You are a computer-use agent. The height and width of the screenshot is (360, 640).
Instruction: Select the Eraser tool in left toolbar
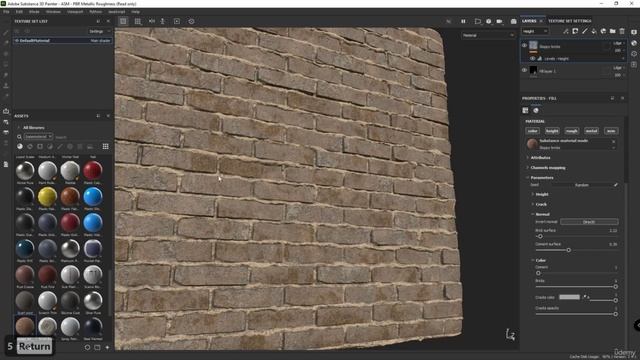(6, 43)
